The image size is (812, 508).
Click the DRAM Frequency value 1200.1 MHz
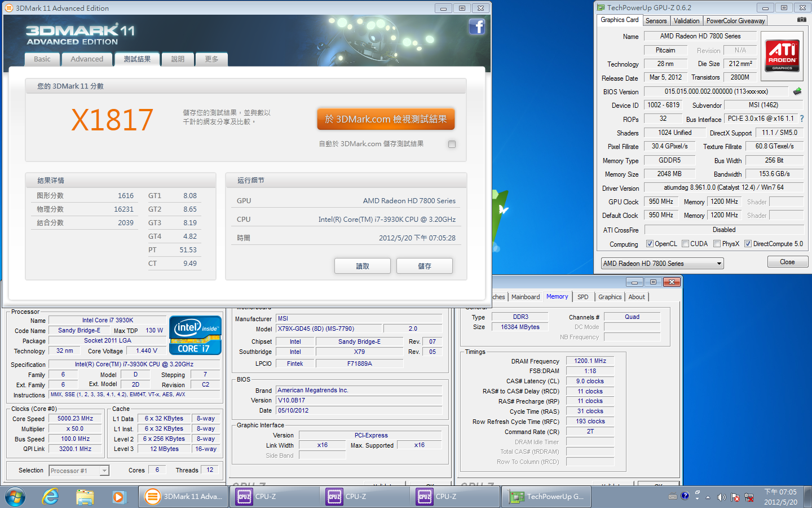click(x=590, y=361)
